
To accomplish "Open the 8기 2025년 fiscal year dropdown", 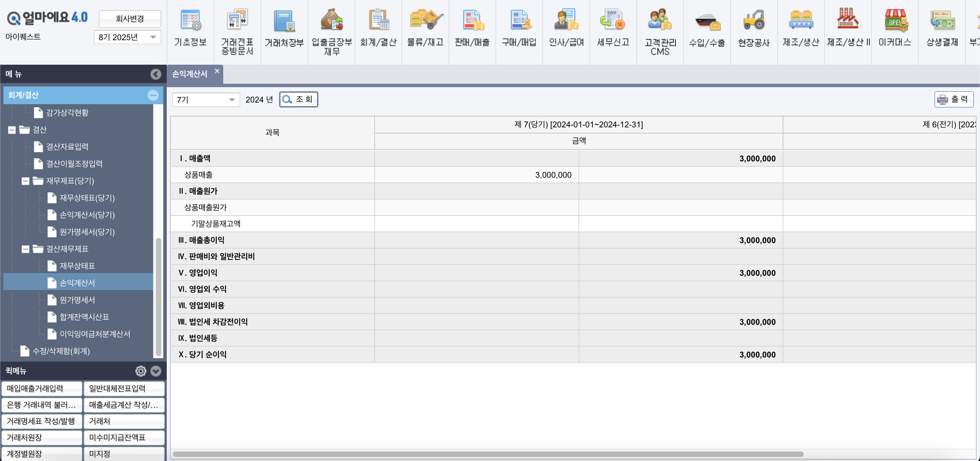I will [x=128, y=37].
